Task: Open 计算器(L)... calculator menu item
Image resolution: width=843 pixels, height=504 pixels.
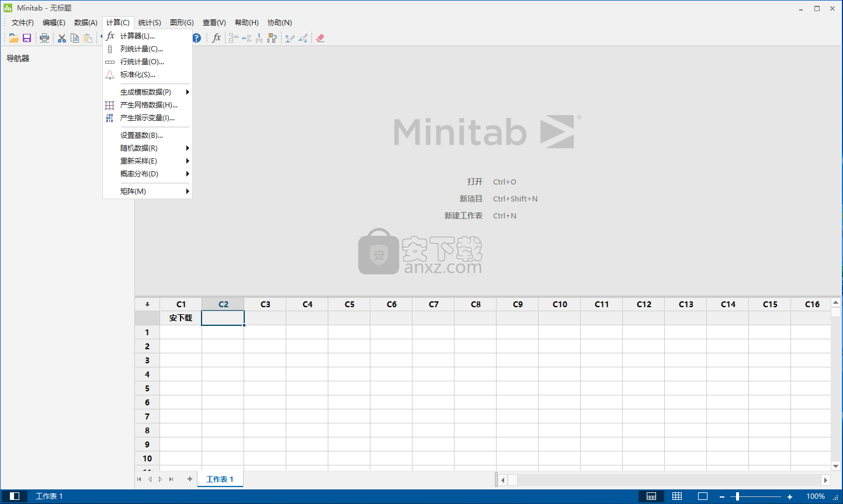Action: coord(147,36)
